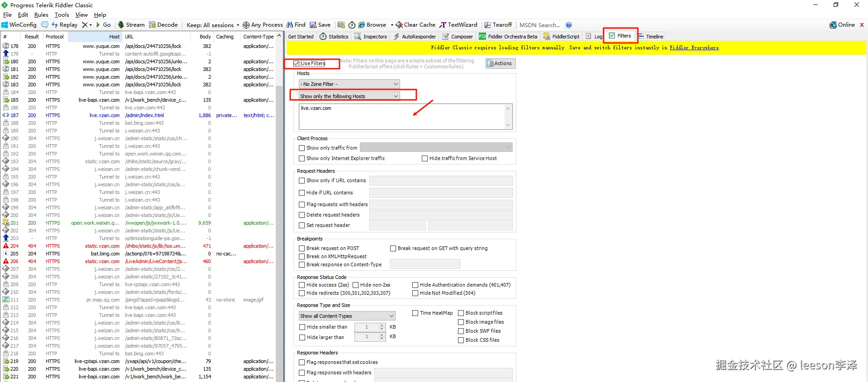Viewport: 868px width, 382px height.
Task: Open the Keep: All sessions dropdown
Action: coord(213,25)
